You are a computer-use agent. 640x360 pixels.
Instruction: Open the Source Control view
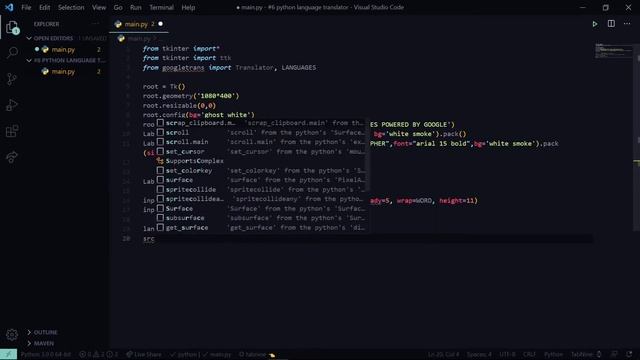[x=12, y=79]
